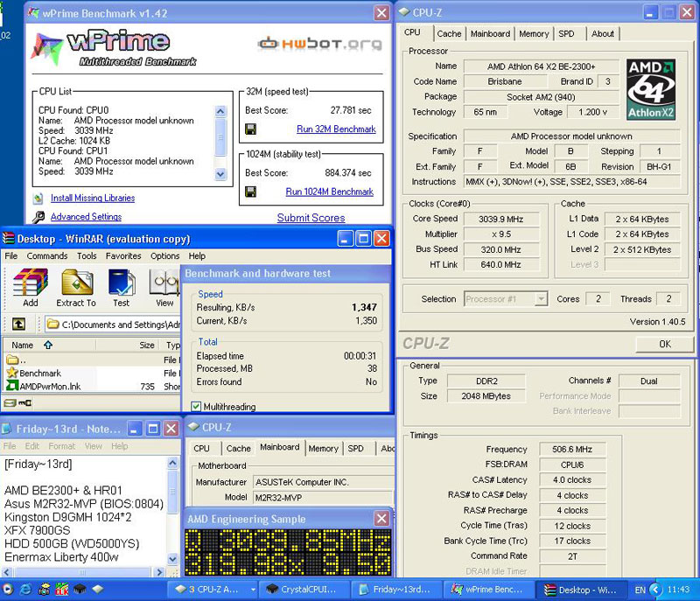The width and height of the screenshot is (700, 601).
Task: Open the WinRAR Commands menu
Action: pos(47,256)
